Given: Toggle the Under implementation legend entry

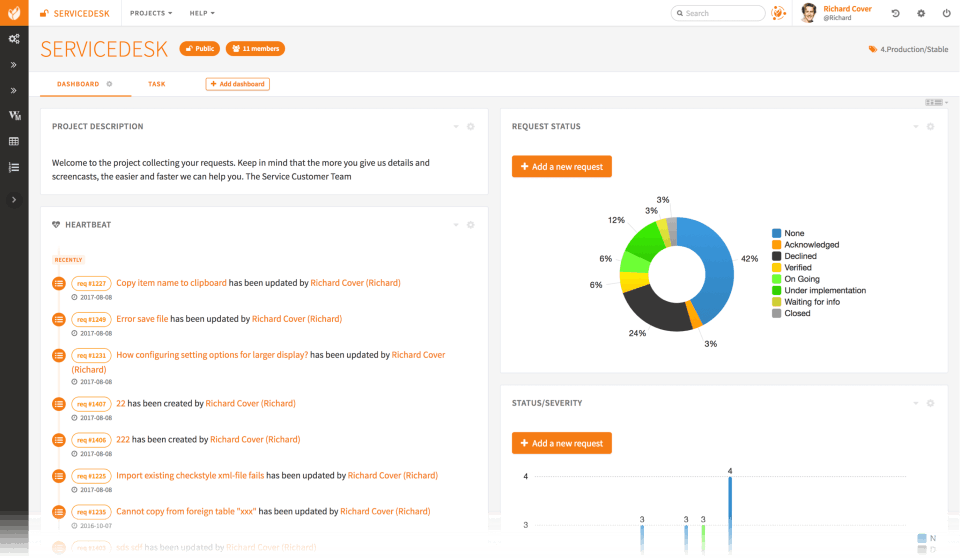Looking at the screenshot, I should pos(819,290).
